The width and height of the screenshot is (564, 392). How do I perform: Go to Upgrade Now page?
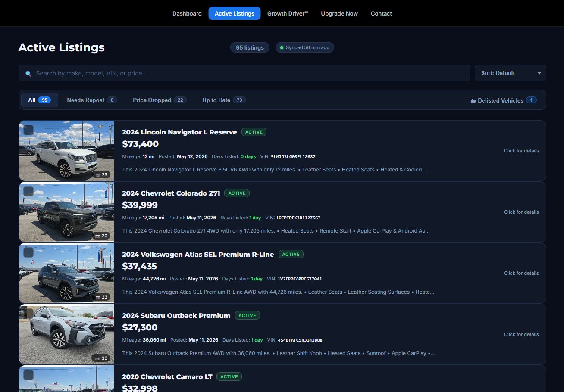[x=339, y=13]
